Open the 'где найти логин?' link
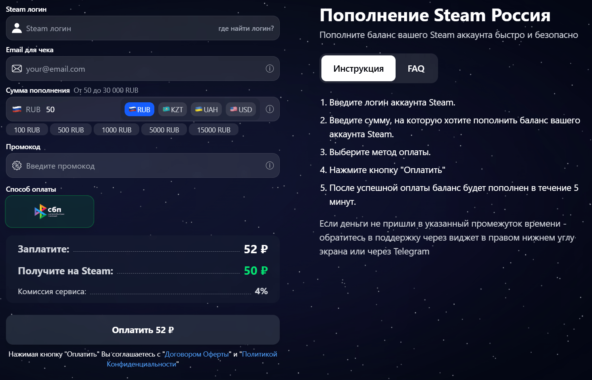 click(246, 28)
